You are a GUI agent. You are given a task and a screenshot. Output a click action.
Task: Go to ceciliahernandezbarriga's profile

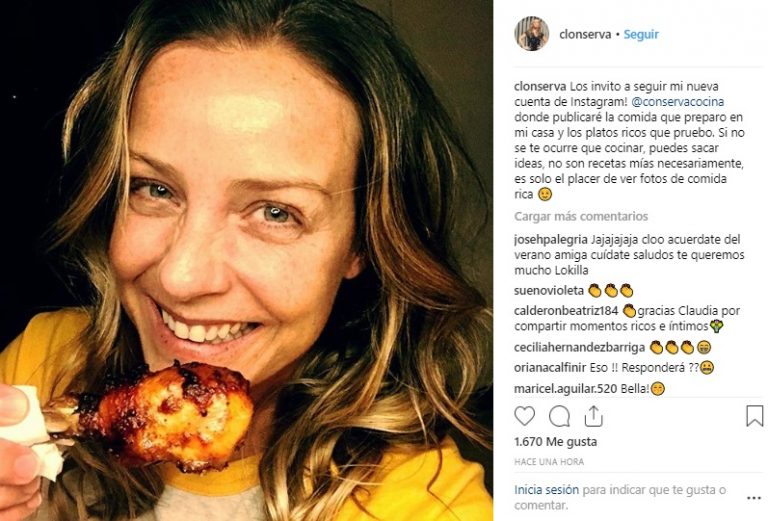tap(579, 348)
